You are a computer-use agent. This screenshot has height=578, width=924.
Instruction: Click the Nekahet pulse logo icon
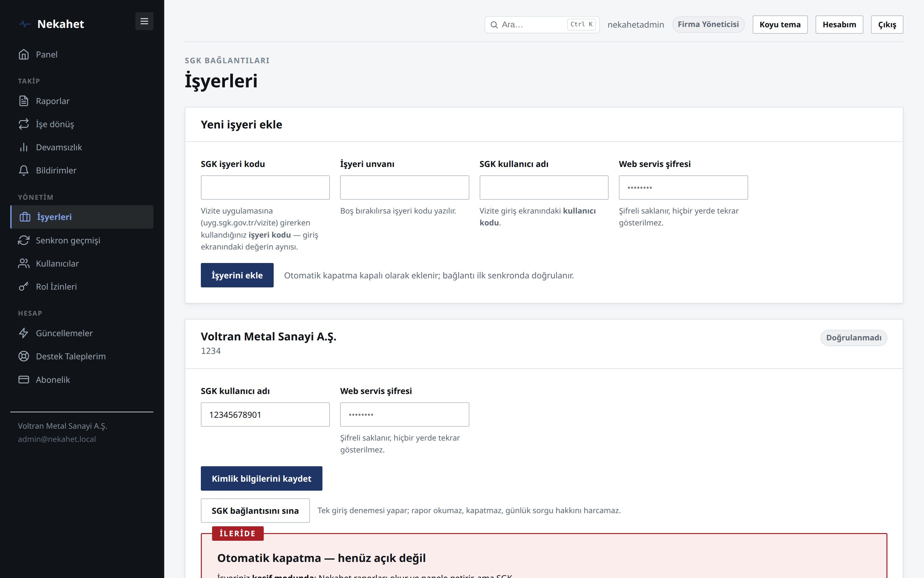pos(25,24)
